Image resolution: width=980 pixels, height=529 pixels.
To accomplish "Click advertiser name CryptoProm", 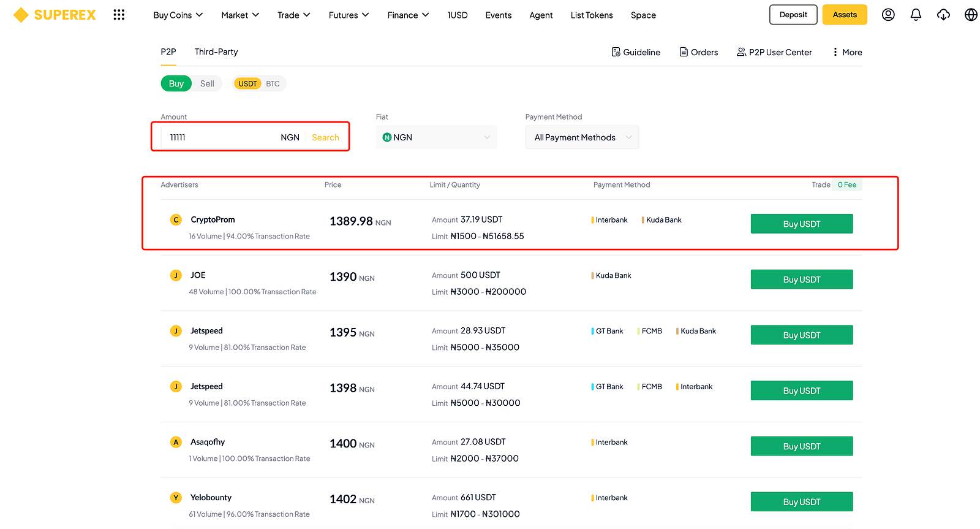I will click(213, 219).
